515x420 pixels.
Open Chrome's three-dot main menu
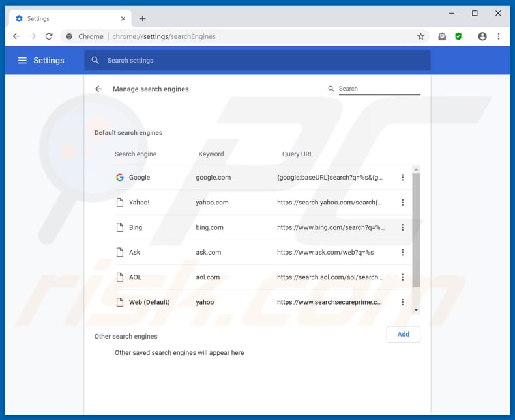pyautogui.click(x=499, y=36)
